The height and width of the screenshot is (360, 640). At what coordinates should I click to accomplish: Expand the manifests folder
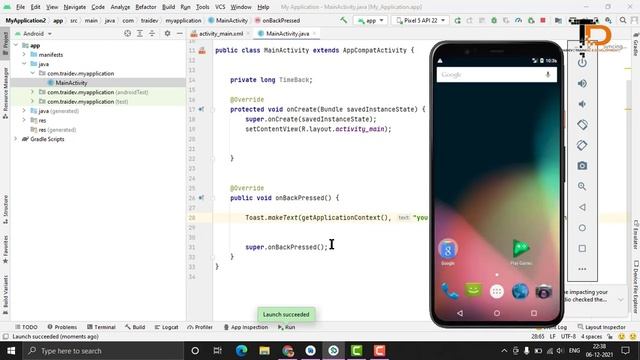pyautogui.click(x=24, y=54)
